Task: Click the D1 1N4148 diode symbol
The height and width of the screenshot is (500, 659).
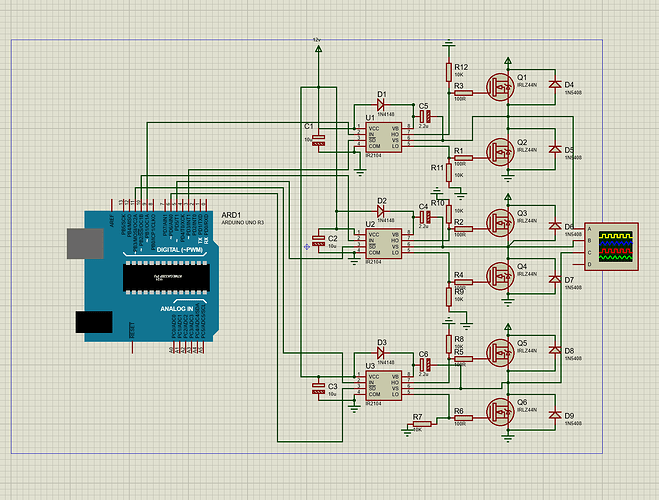Action: click(380, 103)
